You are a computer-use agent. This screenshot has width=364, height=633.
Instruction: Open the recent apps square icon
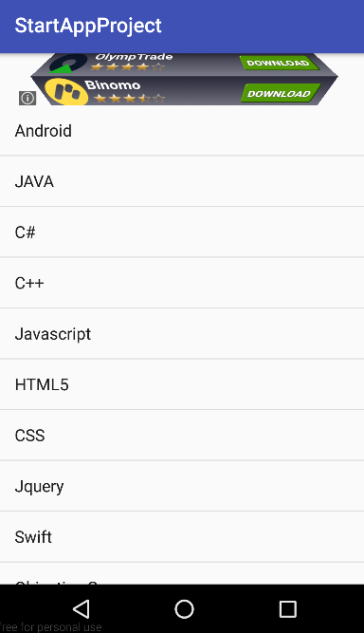[x=288, y=608]
